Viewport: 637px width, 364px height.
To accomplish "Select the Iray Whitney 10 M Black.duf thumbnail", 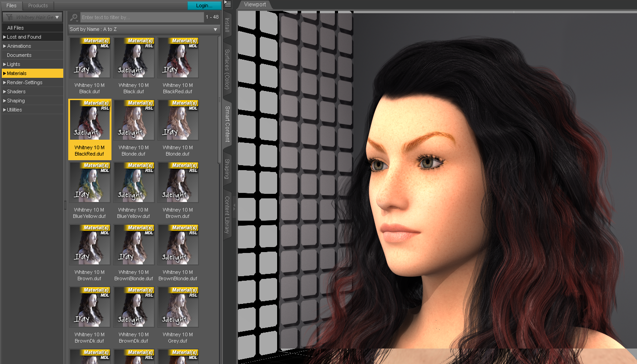I will pyautogui.click(x=90, y=58).
